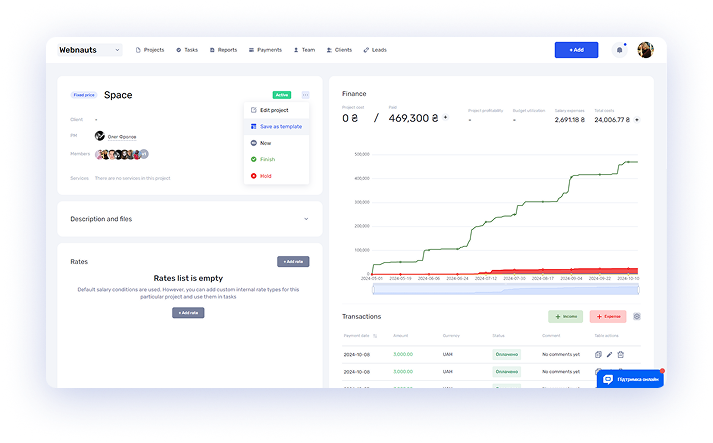This screenshot has height=443, width=713.
Task: Click the plus icon next to Paid amount
Action: click(446, 117)
